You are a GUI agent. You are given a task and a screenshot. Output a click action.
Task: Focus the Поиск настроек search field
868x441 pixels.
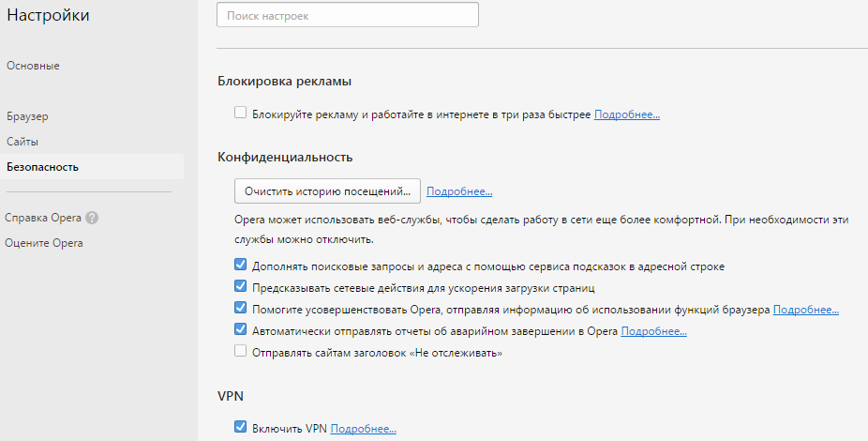348,15
